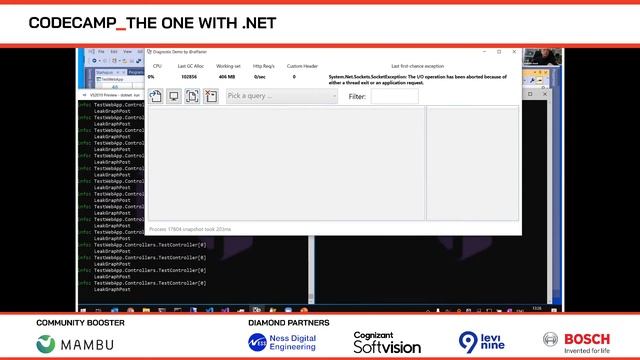Click navigate back icon in Visual Studio toolbar
The width and height of the screenshot is (640, 360).
pyautogui.click(x=94, y=61)
